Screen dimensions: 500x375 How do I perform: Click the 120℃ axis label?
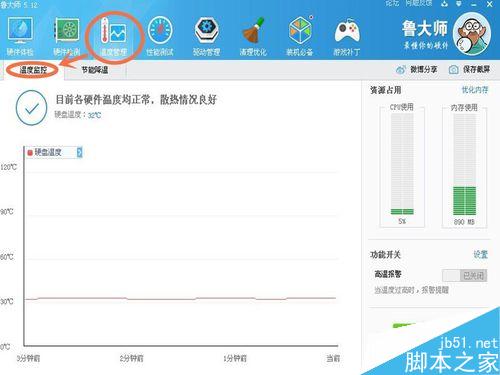8,167
